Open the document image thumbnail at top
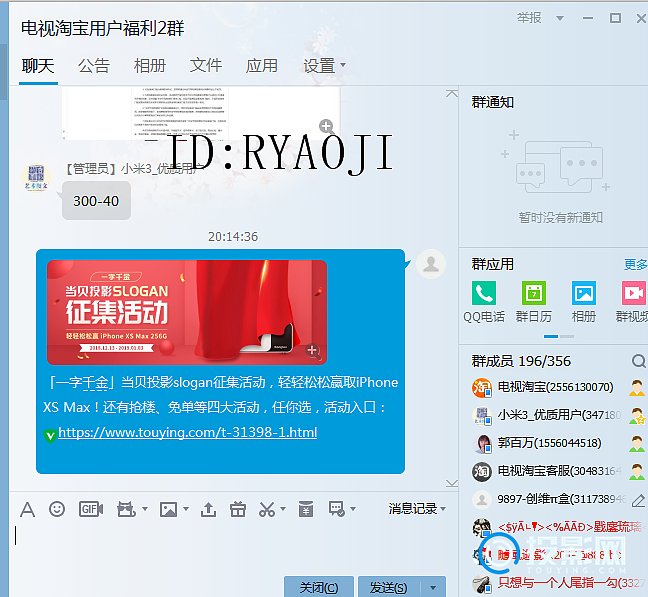Screen dimensions: 648x597 [201, 113]
